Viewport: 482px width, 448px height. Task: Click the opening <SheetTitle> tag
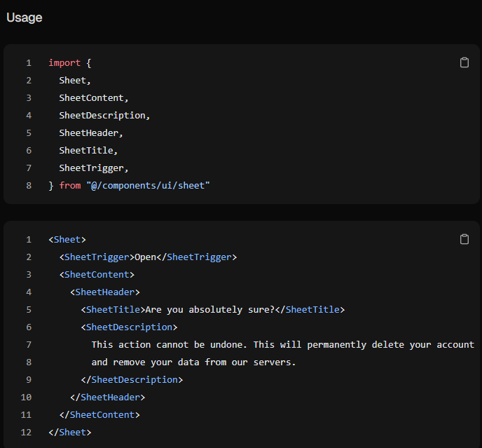[113, 310]
